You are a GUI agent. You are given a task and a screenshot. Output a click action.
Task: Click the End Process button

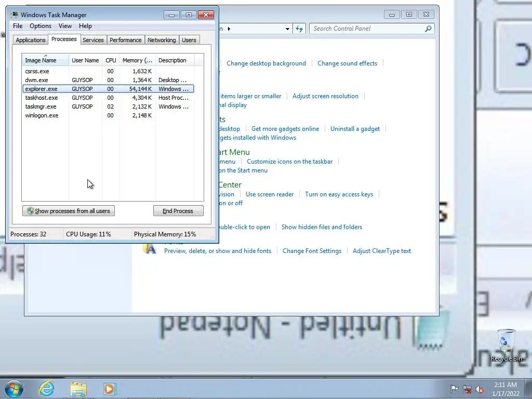pyautogui.click(x=178, y=211)
